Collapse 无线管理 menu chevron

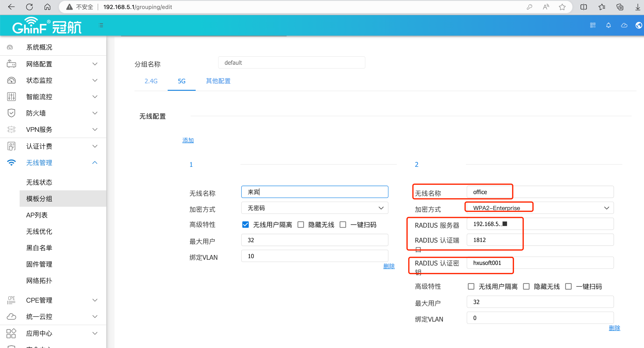point(95,163)
